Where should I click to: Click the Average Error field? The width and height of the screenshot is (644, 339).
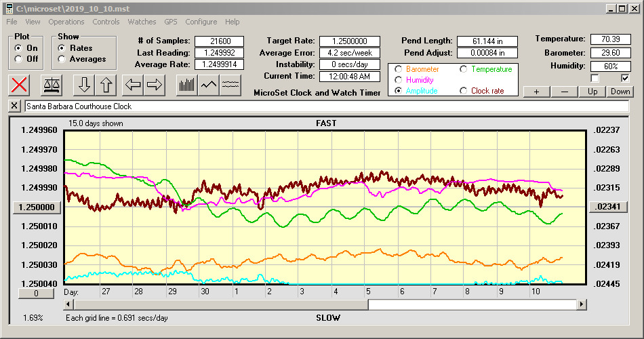(350, 53)
